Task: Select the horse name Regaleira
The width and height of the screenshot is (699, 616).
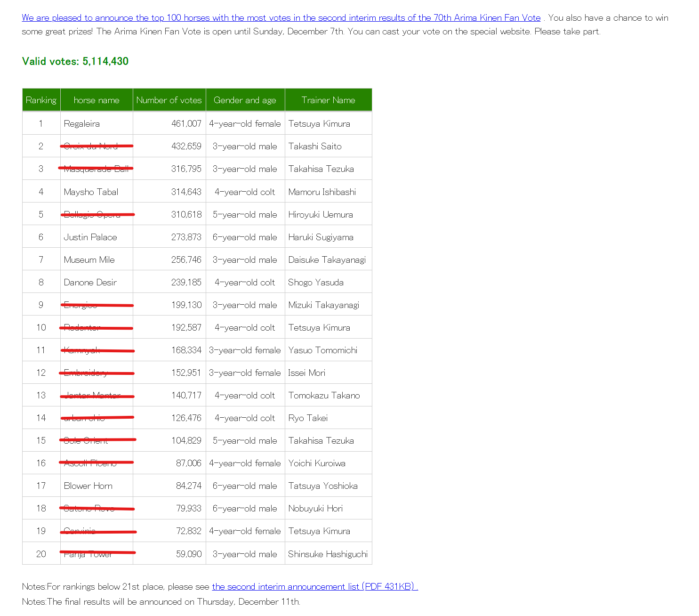Action: [x=82, y=123]
